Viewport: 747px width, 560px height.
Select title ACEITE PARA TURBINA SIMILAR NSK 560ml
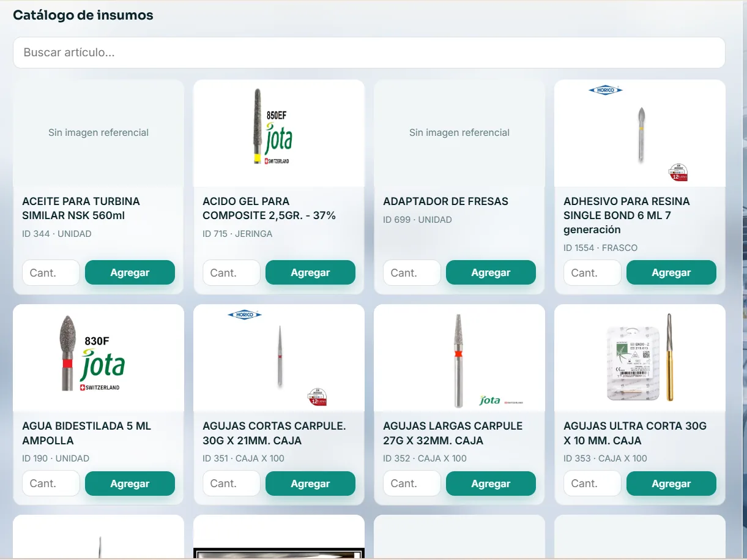tap(81, 208)
